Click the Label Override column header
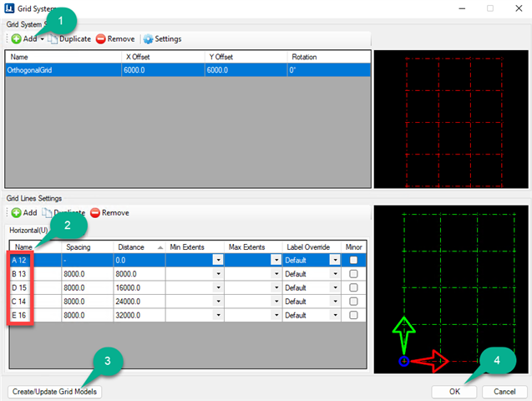 coord(312,247)
